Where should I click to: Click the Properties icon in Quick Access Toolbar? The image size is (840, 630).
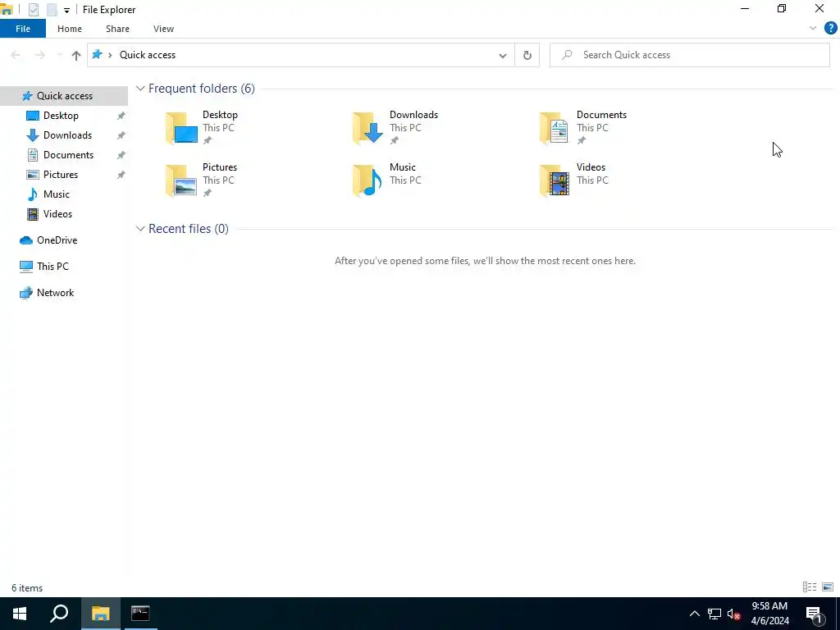pyautogui.click(x=34, y=10)
